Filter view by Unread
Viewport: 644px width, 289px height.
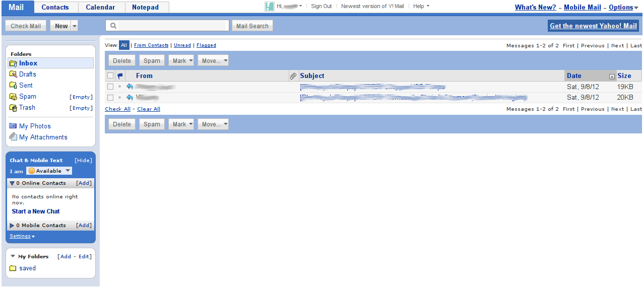tap(182, 45)
